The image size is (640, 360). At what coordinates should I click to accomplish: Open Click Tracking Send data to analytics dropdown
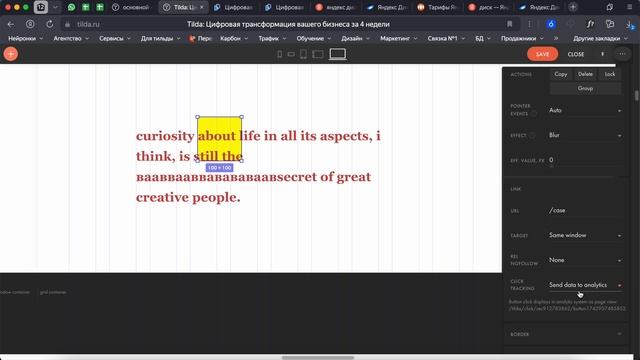[x=585, y=285]
